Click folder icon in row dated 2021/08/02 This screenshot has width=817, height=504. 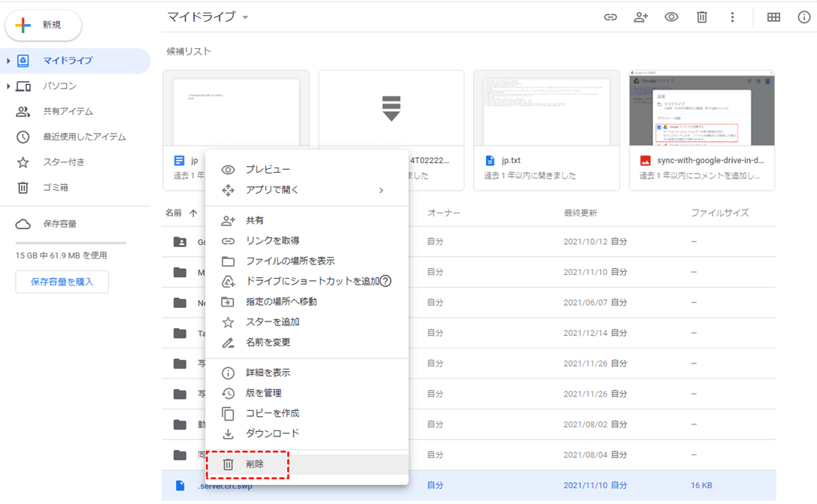180,424
